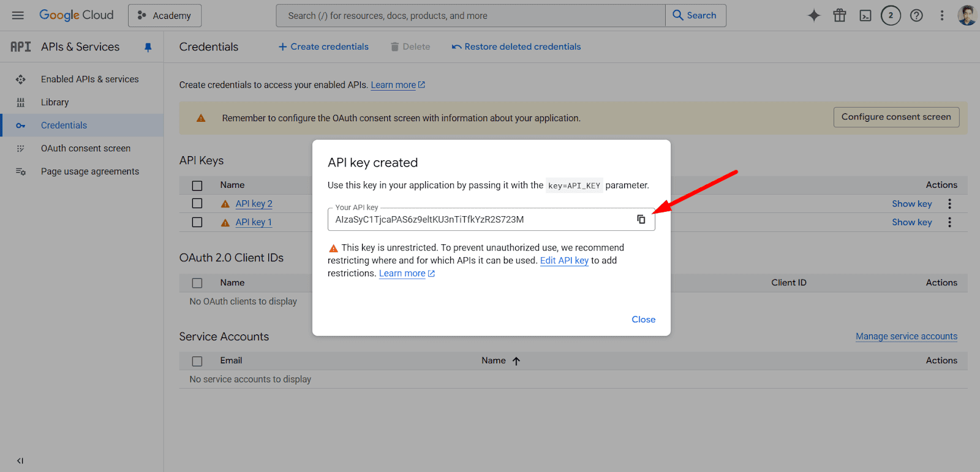Copy the API key to clipboard
This screenshot has height=472, width=980.
coord(641,219)
